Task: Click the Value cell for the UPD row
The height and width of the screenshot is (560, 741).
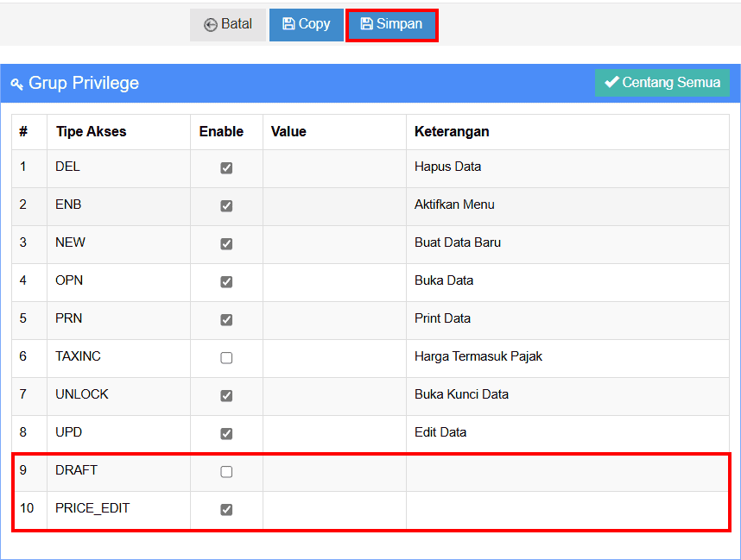Action: click(x=334, y=432)
